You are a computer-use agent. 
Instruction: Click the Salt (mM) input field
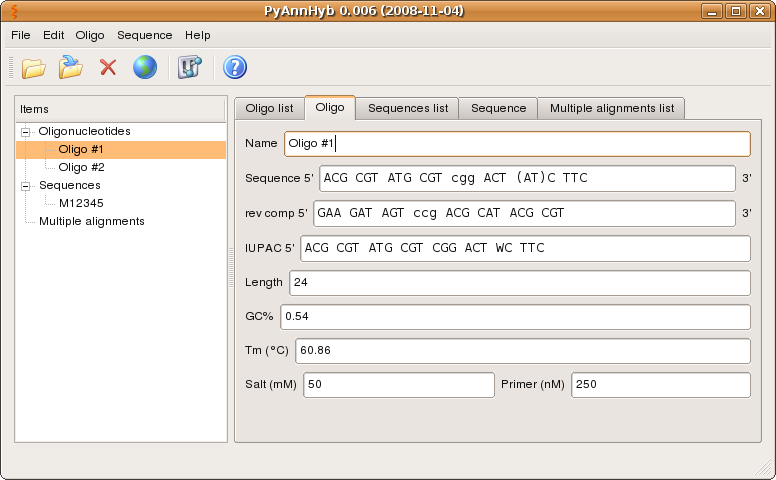pos(399,385)
